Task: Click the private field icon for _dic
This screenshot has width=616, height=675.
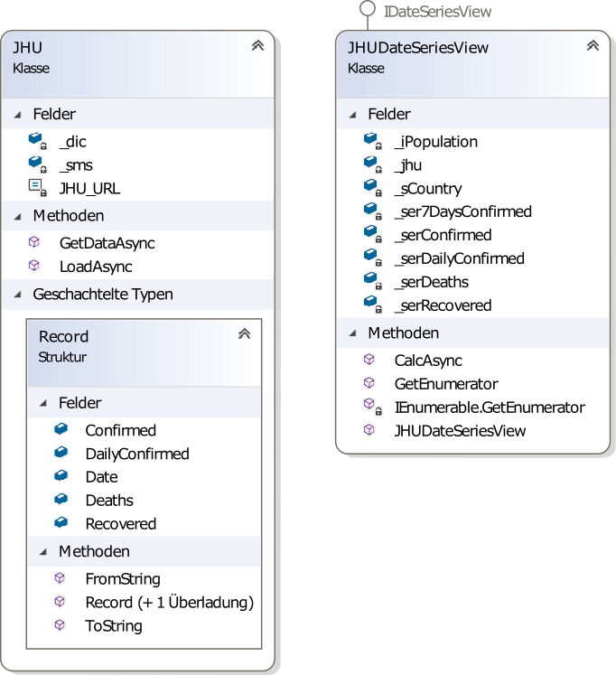Action: 37,141
